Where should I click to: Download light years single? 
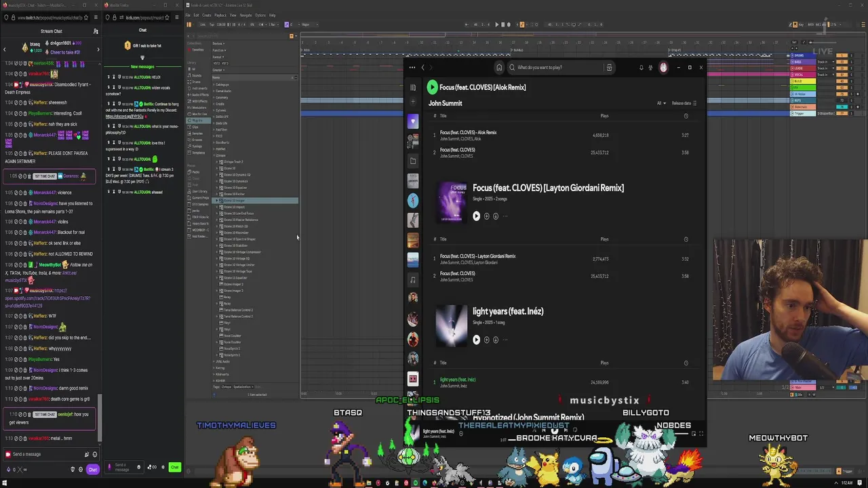pyautogui.click(x=496, y=340)
